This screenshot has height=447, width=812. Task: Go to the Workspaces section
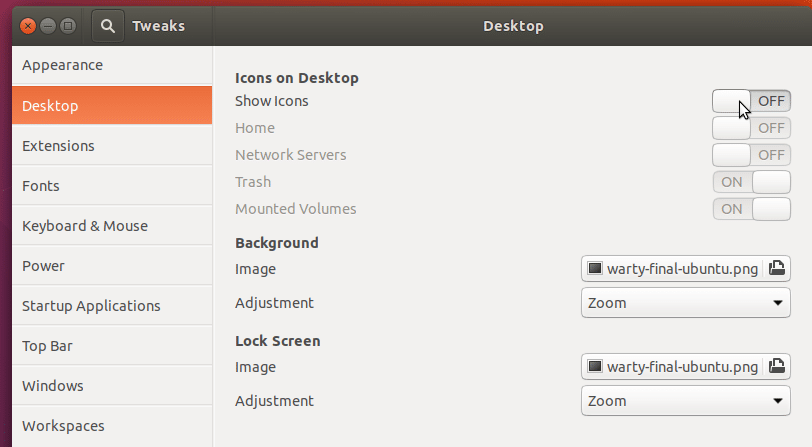(112, 425)
